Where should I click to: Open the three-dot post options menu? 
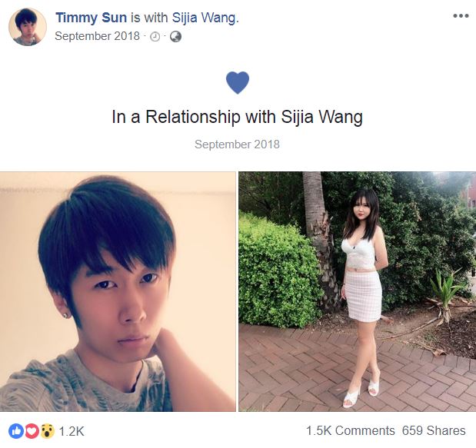(461, 16)
